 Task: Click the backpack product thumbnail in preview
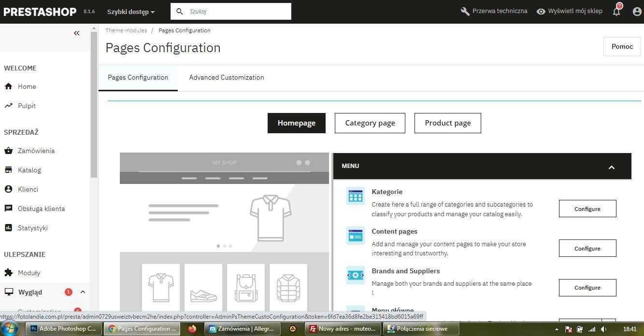(x=246, y=288)
